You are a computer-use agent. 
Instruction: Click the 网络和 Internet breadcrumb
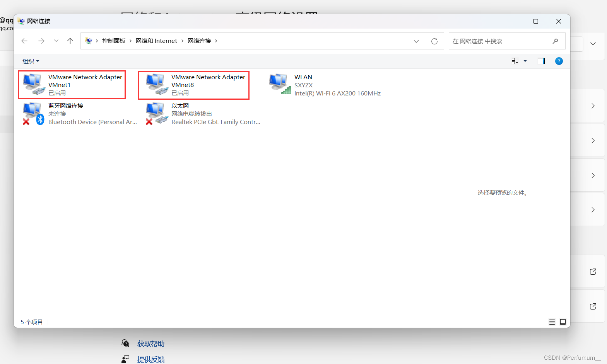click(156, 41)
